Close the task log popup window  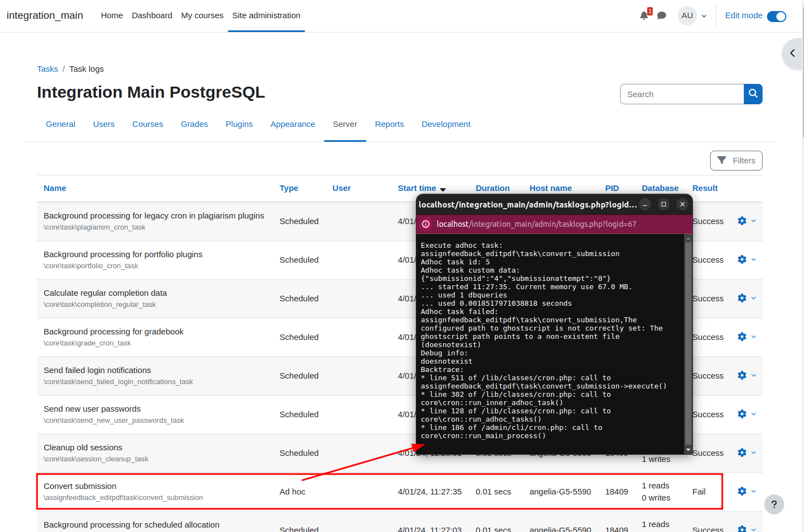683,204
